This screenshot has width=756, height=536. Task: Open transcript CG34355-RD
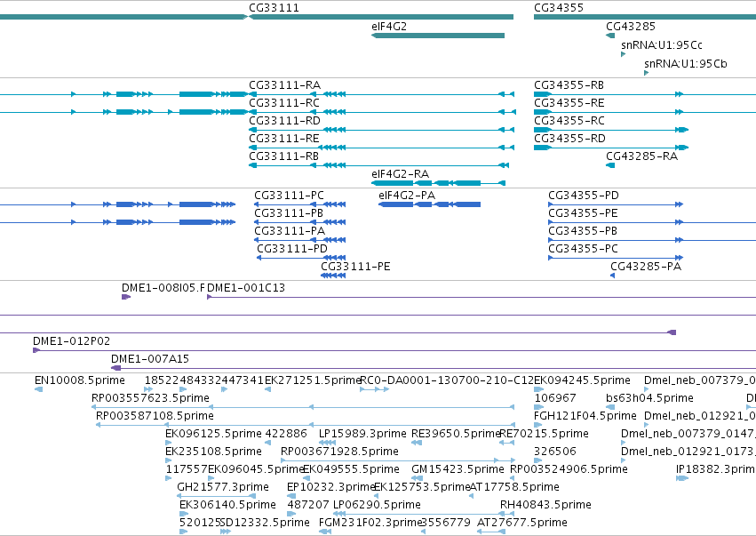pyautogui.click(x=569, y=139)
